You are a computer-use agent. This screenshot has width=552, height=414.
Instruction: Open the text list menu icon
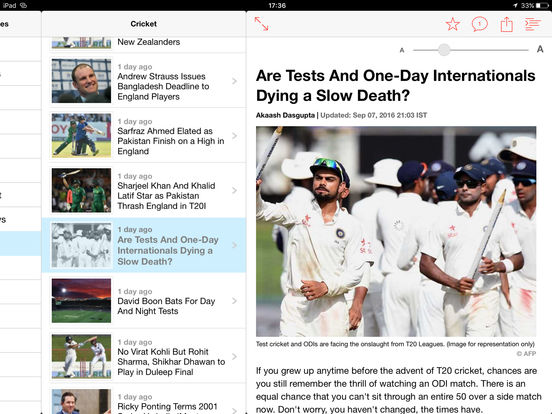532,24
